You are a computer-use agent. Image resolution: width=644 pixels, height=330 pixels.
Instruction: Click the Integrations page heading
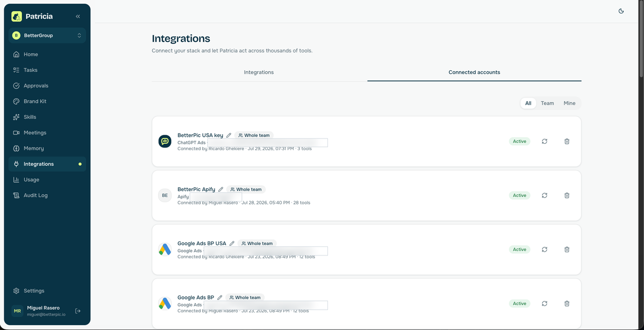click(181, 39)
